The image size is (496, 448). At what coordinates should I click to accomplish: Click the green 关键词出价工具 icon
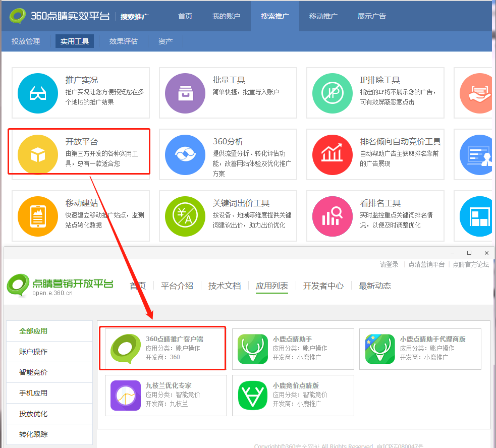185,216
